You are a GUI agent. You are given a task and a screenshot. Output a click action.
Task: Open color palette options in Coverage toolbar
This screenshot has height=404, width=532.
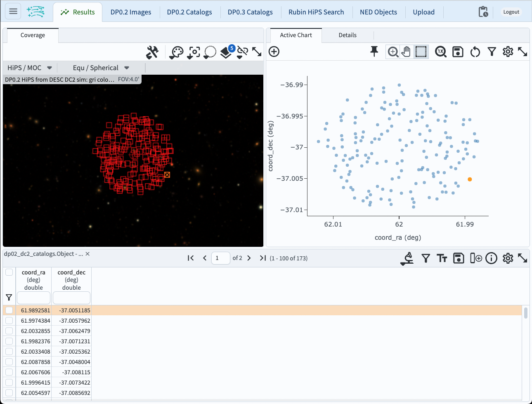click(x=176, y=52)
